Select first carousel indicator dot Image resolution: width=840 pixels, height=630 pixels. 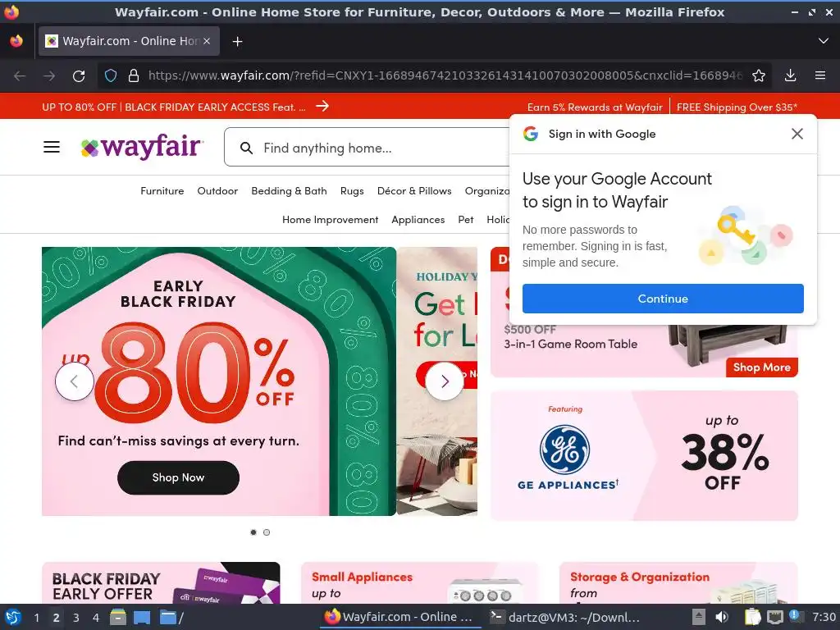253,532
